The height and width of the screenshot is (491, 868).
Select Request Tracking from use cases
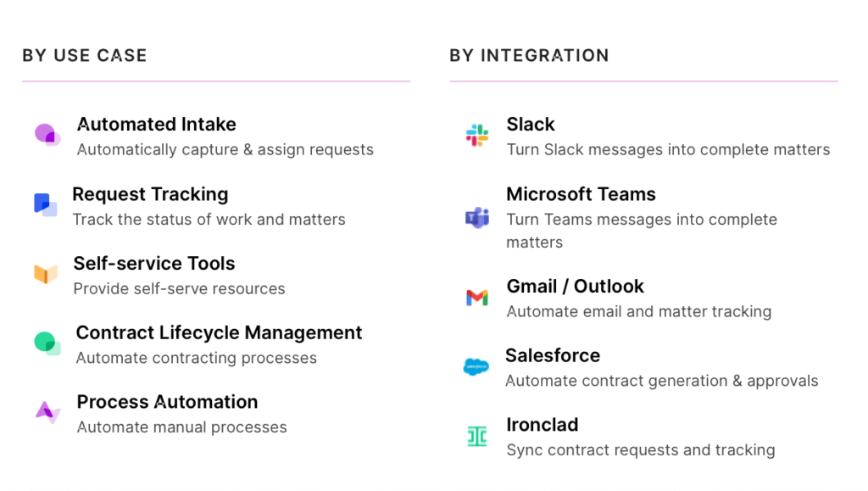pos(150,194)
